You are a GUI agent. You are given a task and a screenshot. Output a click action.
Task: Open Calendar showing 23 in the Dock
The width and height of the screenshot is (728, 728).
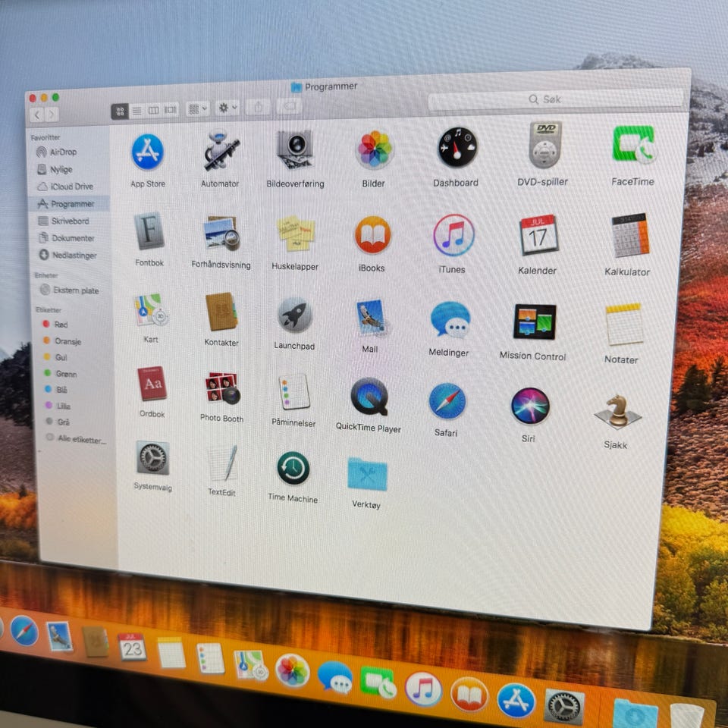click(x=132, y=646)
